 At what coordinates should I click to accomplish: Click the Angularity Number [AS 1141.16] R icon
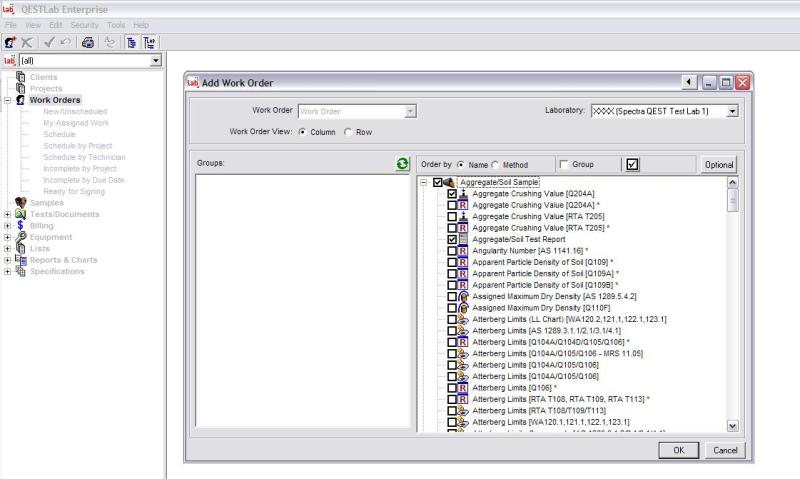464,251
